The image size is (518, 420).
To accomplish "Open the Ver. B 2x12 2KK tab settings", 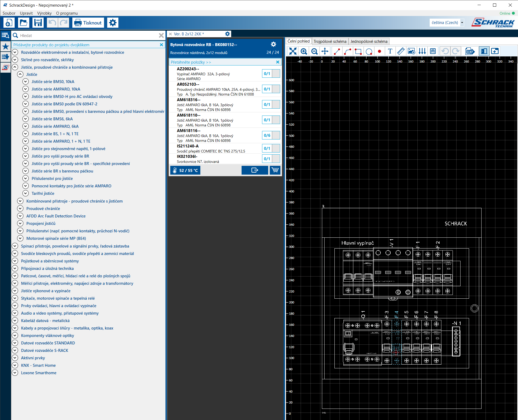I will pos(227,34).
